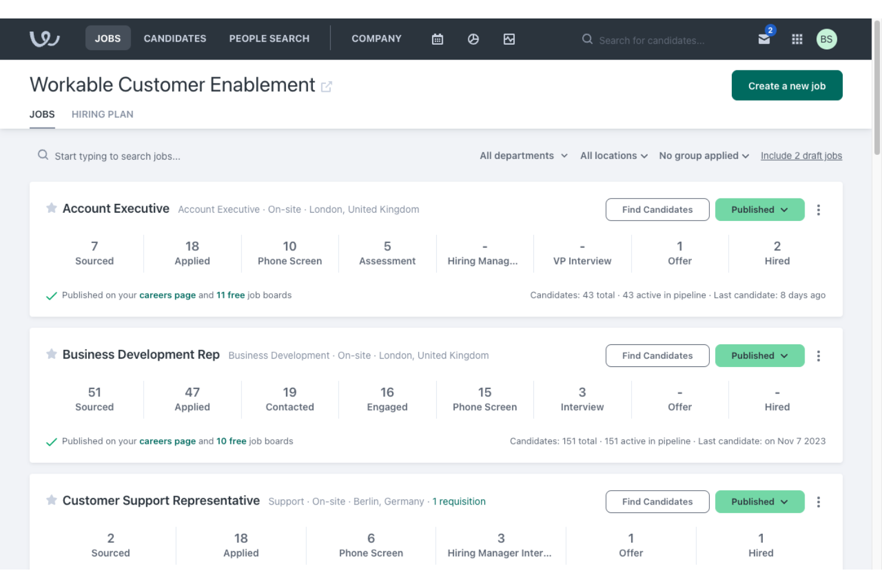882x588 pixels.
Task: Open 16 Engaged stage
Action: tap(387, 399)
